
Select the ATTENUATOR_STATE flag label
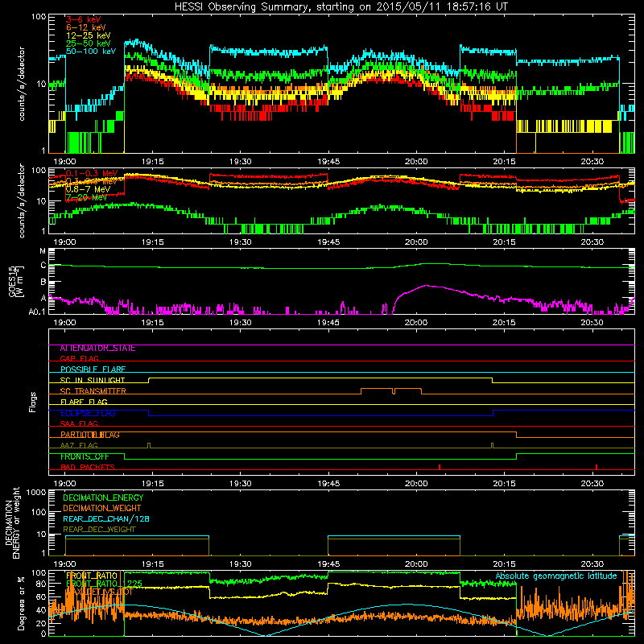coord(97,349)
